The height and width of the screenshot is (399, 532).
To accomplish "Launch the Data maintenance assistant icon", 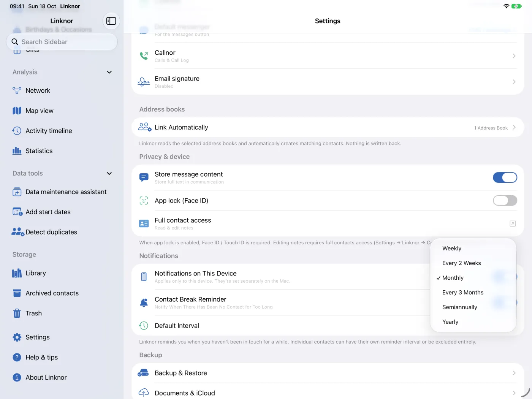I will click(x=17, y=192).
